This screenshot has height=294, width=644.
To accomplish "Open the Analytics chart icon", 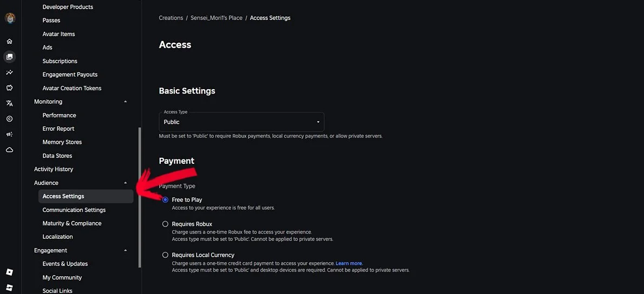I will point(9,72).
